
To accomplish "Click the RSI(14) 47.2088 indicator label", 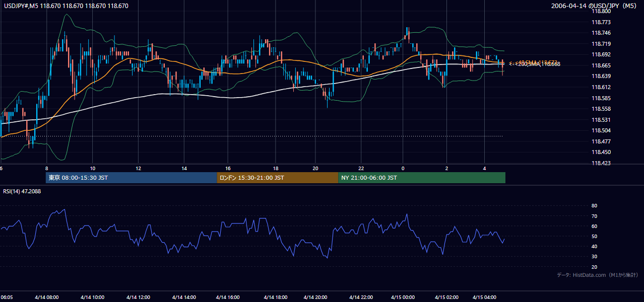I will pyautogui.click(x=22, y=191).
